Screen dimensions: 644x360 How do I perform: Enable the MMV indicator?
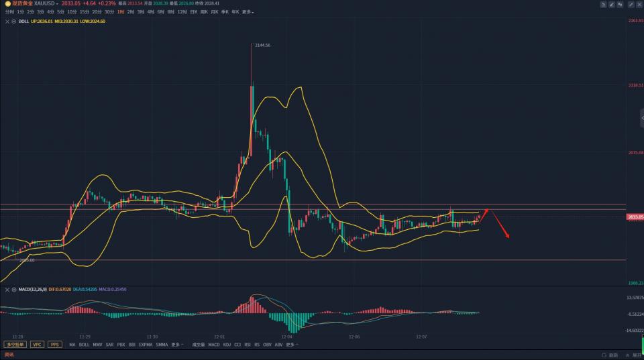coord(97,345)
